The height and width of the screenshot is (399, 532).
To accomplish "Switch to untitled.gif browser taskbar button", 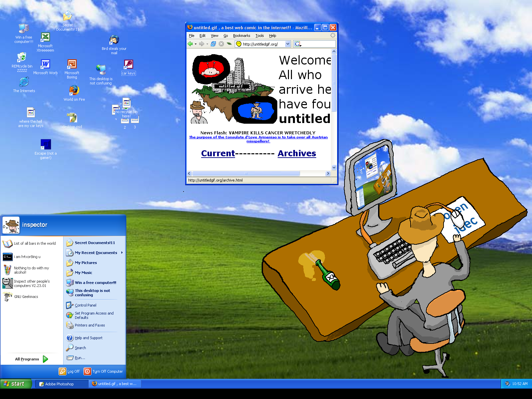I will pyautogui.click(x=115, y=384).
